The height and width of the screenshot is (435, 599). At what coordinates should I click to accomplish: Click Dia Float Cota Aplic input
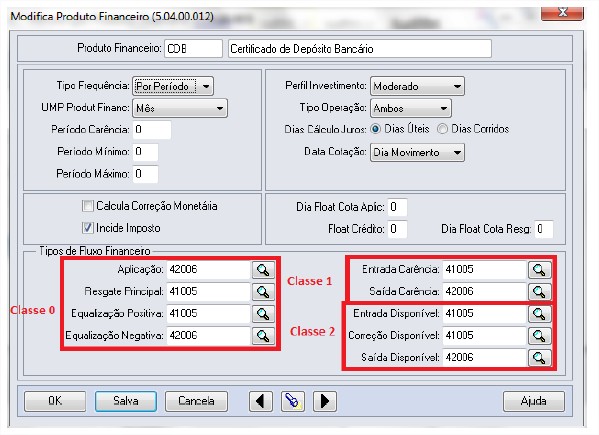point(397,207)
